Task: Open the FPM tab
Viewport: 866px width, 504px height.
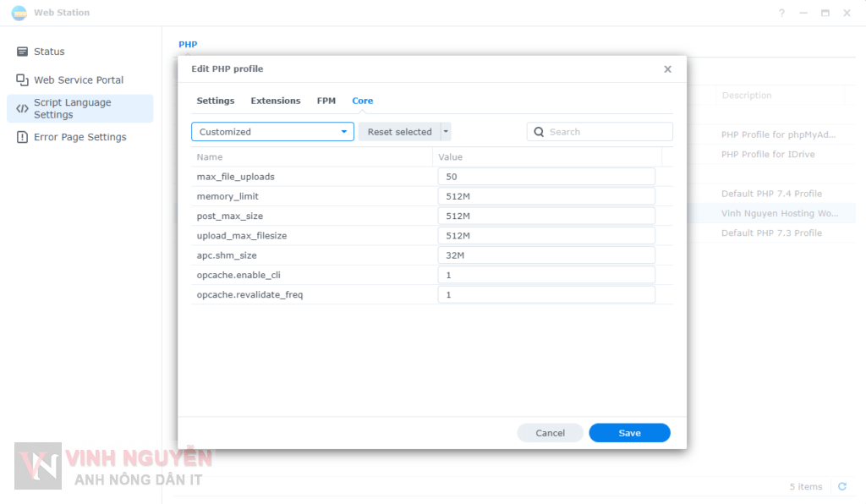Action: 326,101
